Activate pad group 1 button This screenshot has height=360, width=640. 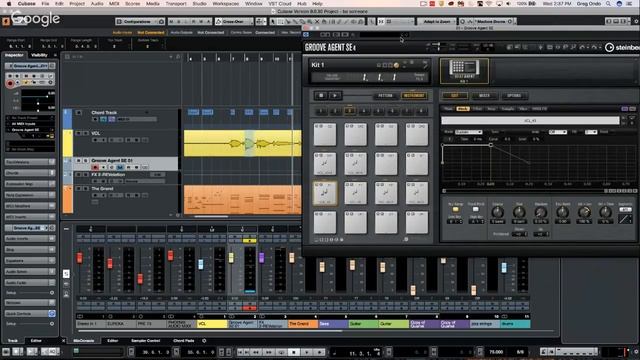321,111
